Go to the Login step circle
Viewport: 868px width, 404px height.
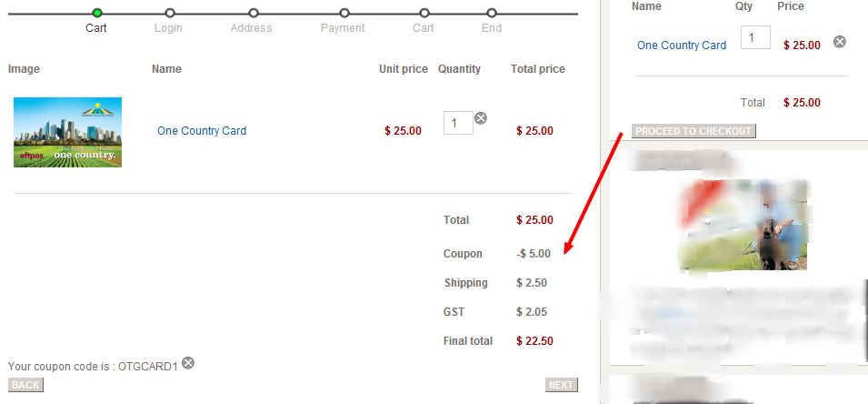point(170,13)
